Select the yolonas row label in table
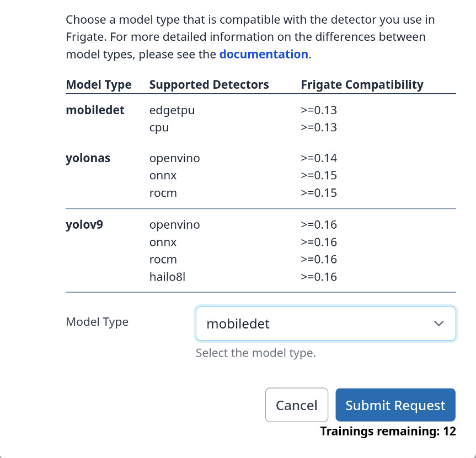The height and width of the screenshot is (458, 476). coord(88,158)
